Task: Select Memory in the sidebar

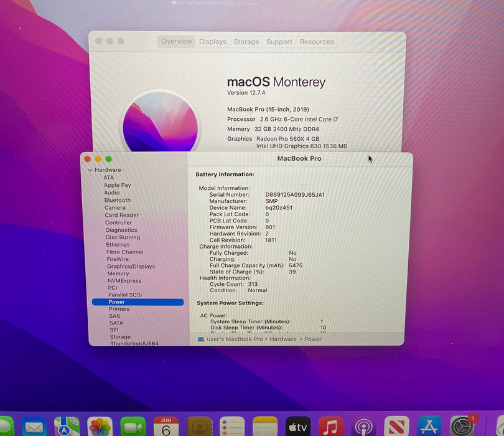Action: click(x=118, y=273)
